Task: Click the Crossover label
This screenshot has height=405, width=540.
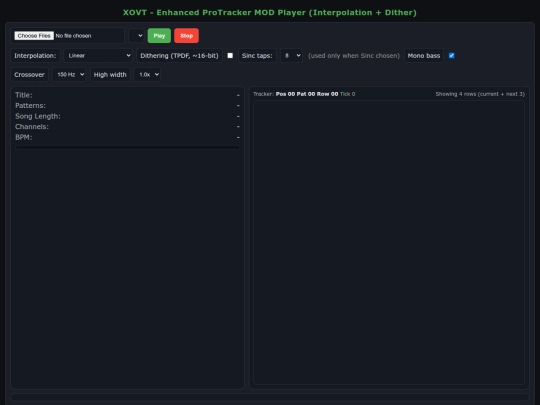Action: 29,74
